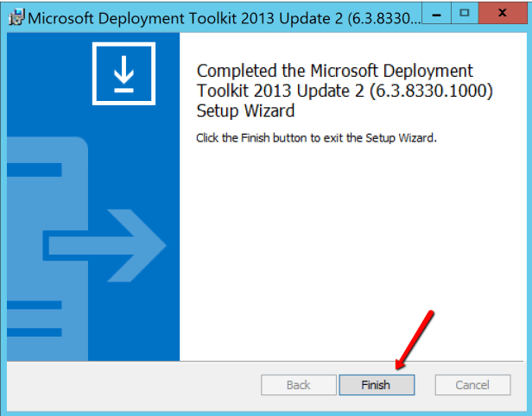
Task: Click the grey footer area left of Back
Action: 130,385
